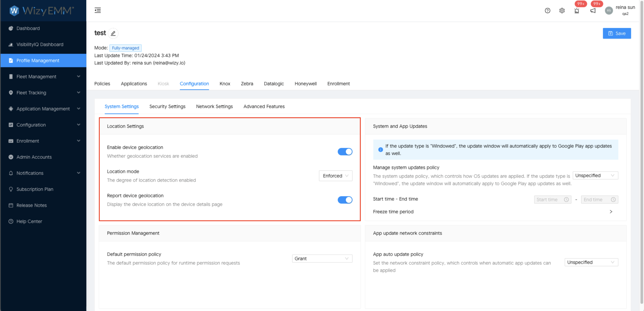Switch to the Security Settings tab
The width and height of the screenshot is (644, 311).
pyautogui.click(x=167, y=107)
